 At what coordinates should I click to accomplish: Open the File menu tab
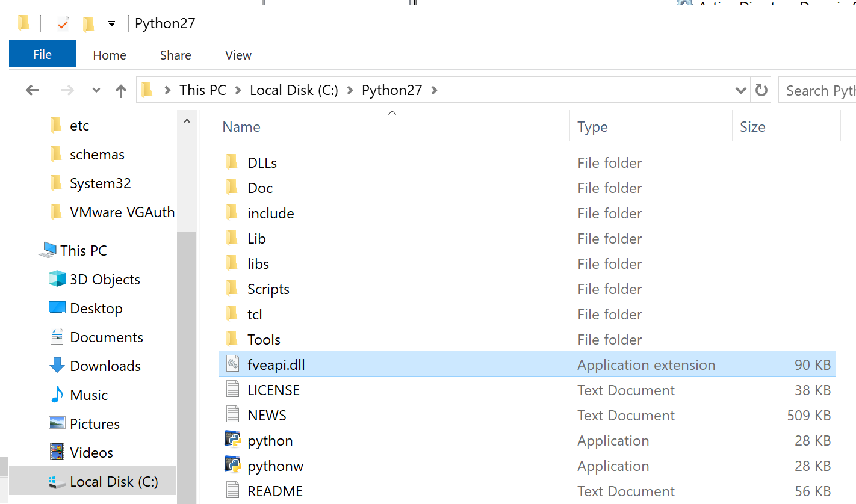[x=42, y=54]
